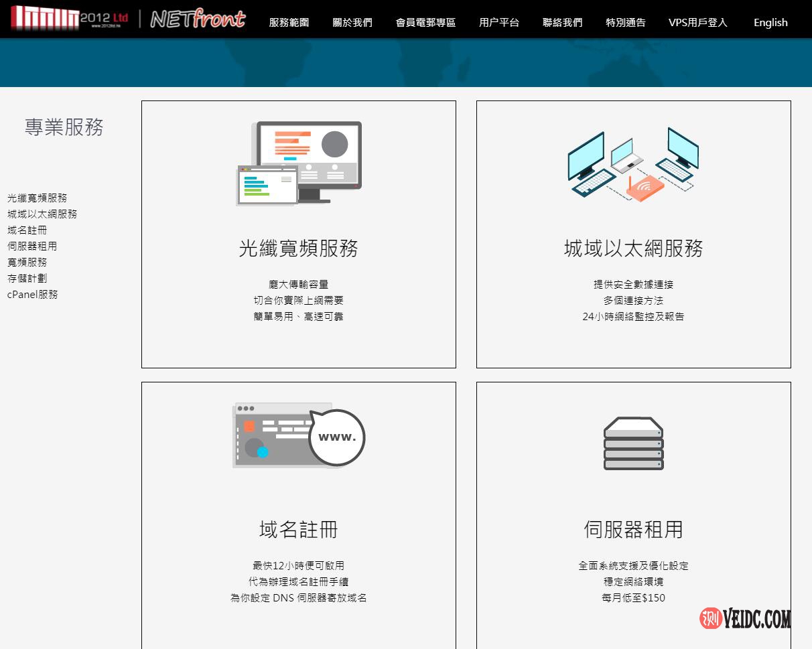Select 會員電郵專區 from the navigation bar

(x=425, y=22)
